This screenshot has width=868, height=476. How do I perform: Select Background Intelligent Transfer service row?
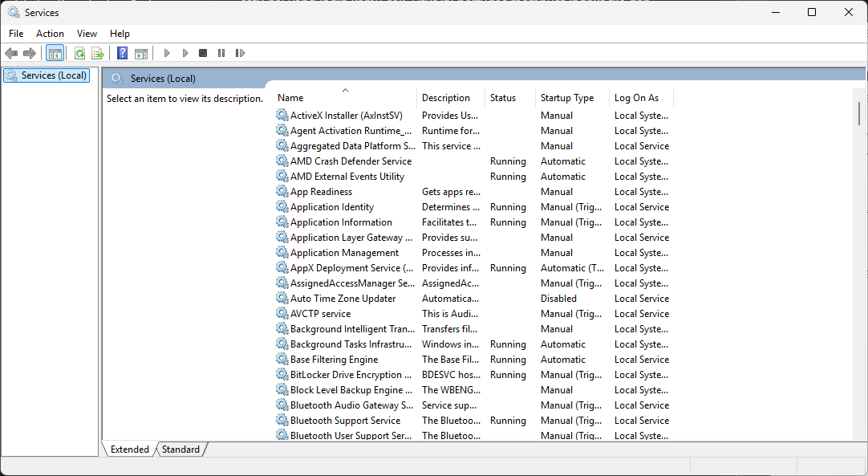tap(474, 328)
